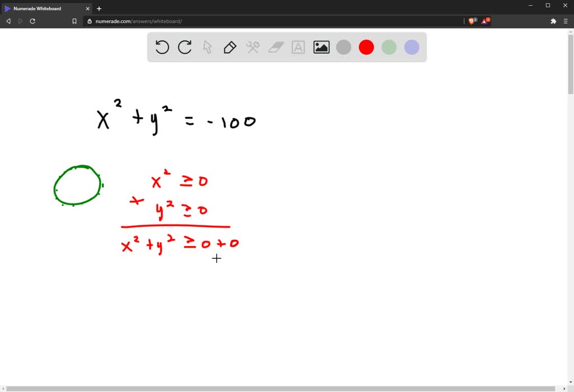
Task: Reload the Numerade page
Action: [32, 21]
